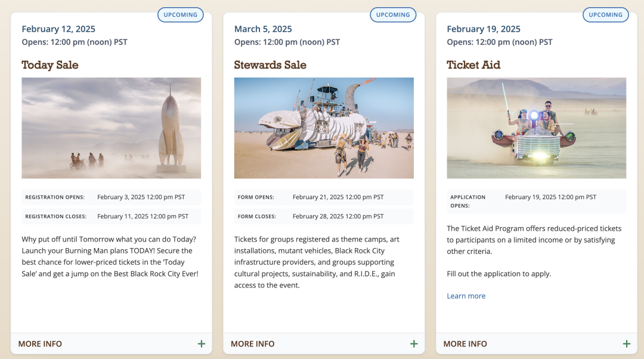644x359 pixels.
Task: Click plus icon on Ticket Aid card
Action: click(627, 344)
